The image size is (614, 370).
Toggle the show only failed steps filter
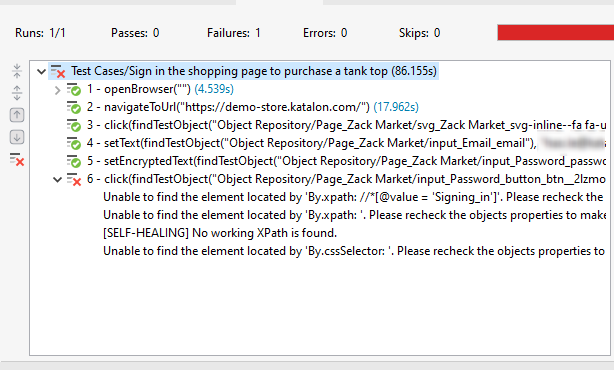[x=17, y=159]
